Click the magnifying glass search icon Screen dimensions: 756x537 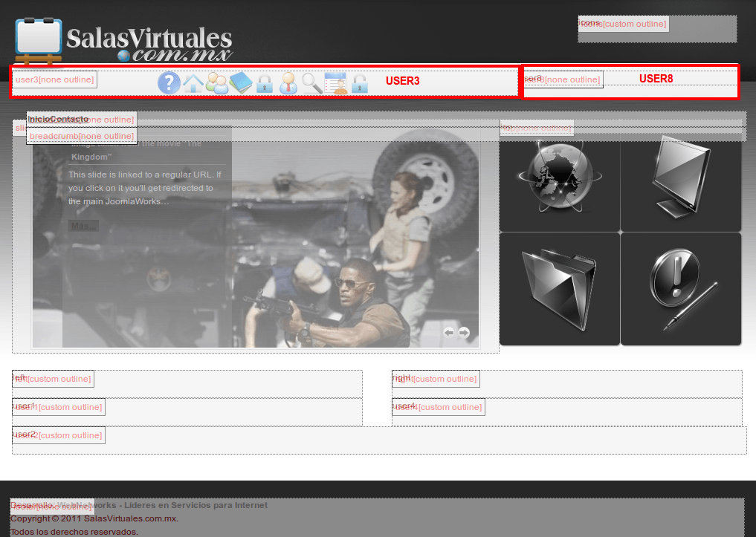coord(312,83)
